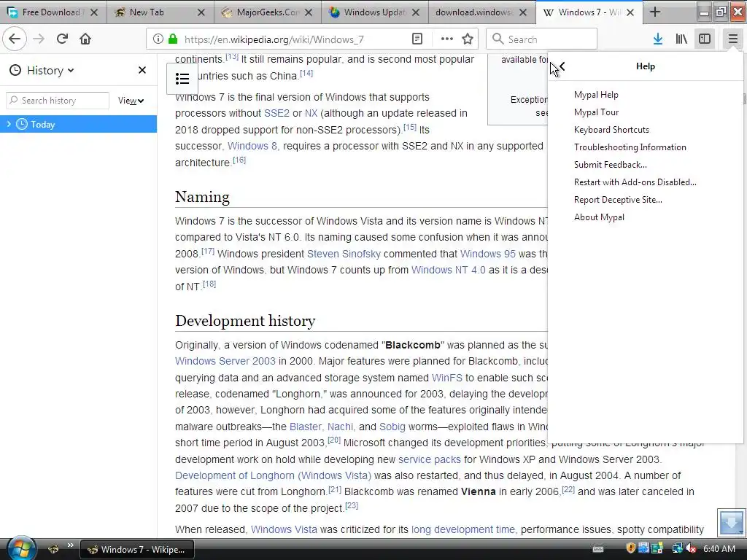Open a new tab with plus button
The image size is (747, 560).
pos(655,12)
